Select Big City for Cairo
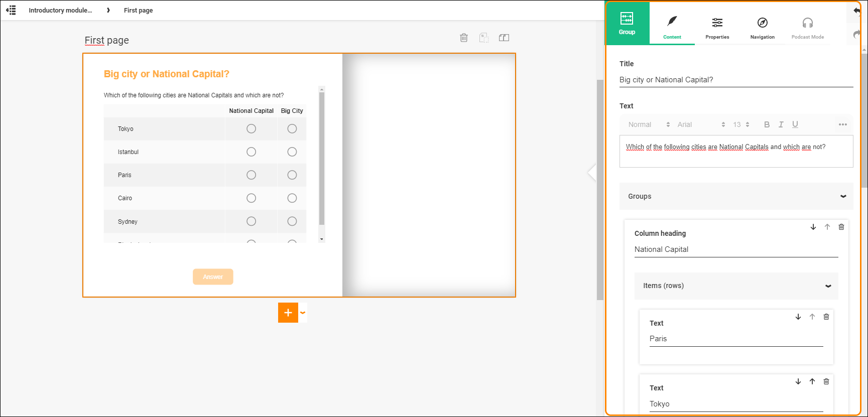 coord(292,198)
